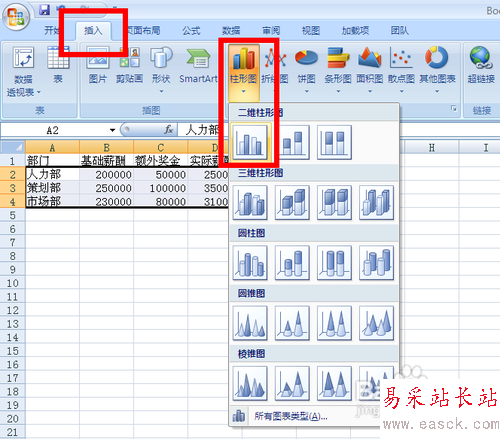Switch to the 公式 (Formulas) tab
The height and width of the screenshot is (439, 500).
point(191,31)
